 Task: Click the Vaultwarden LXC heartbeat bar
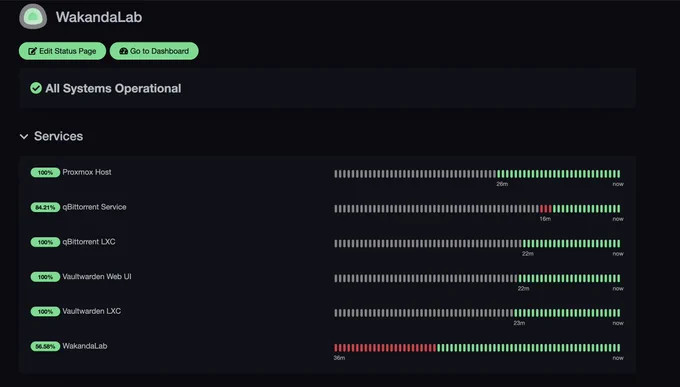click(x=477, y=313)
